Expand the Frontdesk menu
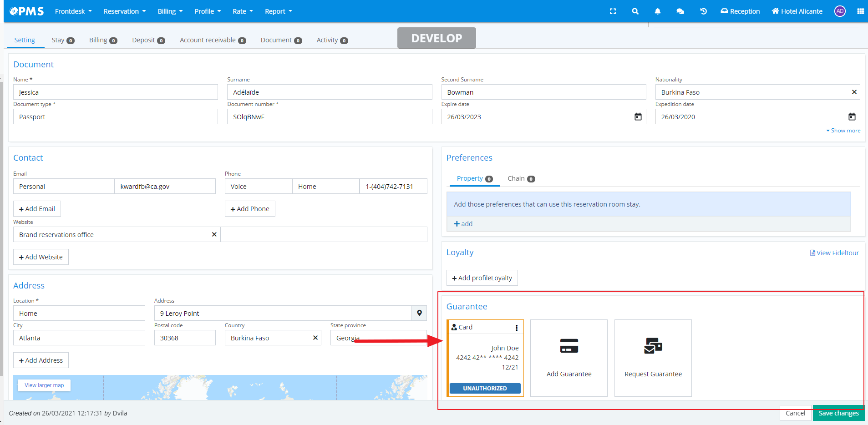The width and height of the screenshot is (868, 425). click(73, 11)
